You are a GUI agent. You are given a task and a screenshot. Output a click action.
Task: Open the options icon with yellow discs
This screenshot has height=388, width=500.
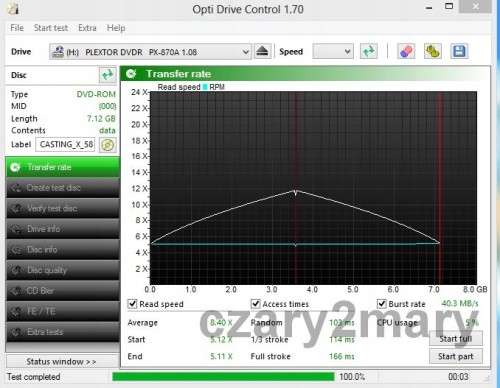point(432,52)
